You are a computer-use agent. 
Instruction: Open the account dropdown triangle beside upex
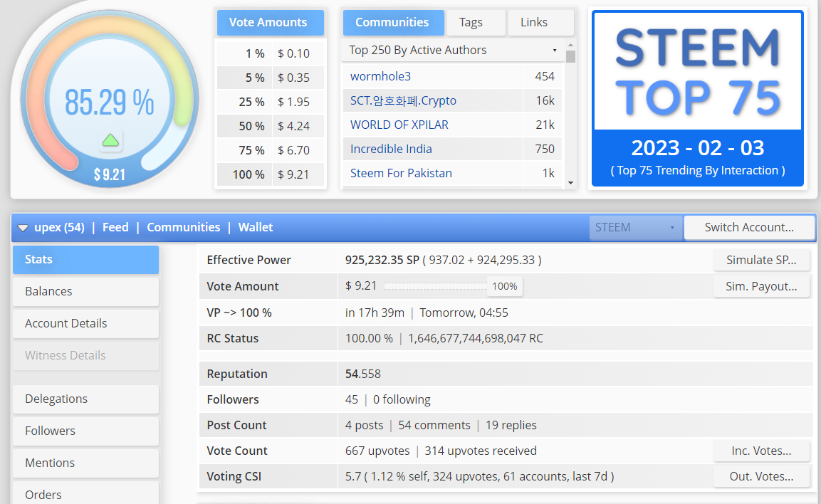[23, 228]
